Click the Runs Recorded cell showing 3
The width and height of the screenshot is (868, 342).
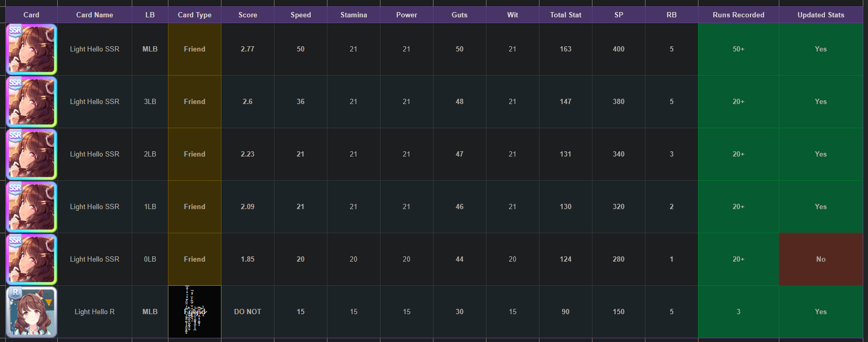click(x=738, y=312)
